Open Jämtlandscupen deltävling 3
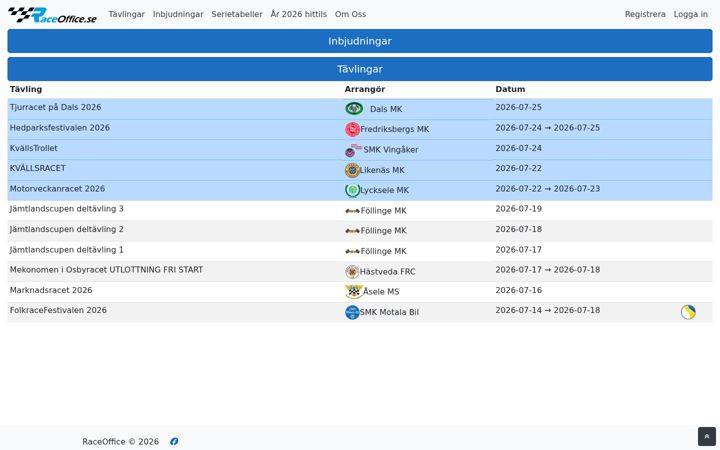 pyautogui.click(x=67, y=209)
